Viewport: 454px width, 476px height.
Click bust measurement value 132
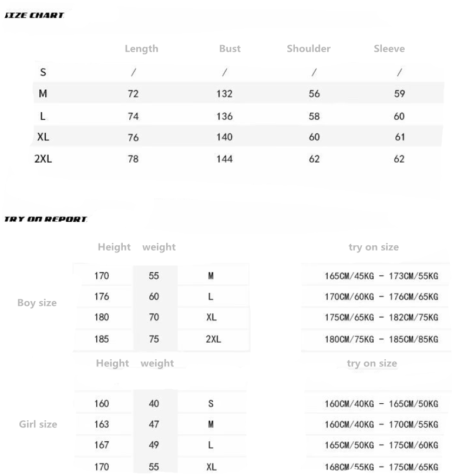pos(224,94)
